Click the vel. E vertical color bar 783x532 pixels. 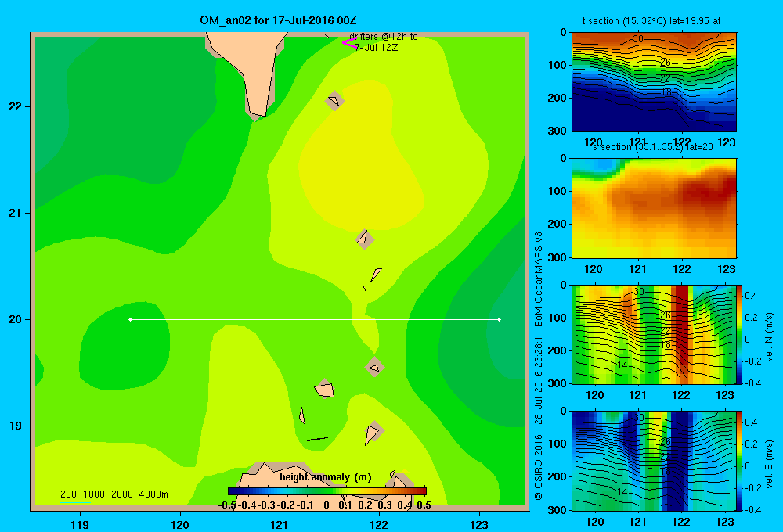(739, 461)
